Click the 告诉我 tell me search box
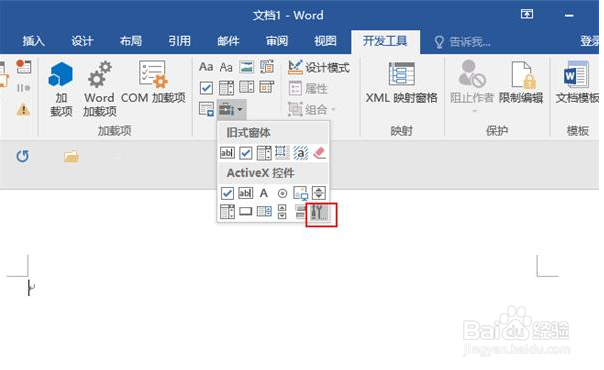This screenshot has height=370, width=604. pyautogui.click(x=462, y=42)
